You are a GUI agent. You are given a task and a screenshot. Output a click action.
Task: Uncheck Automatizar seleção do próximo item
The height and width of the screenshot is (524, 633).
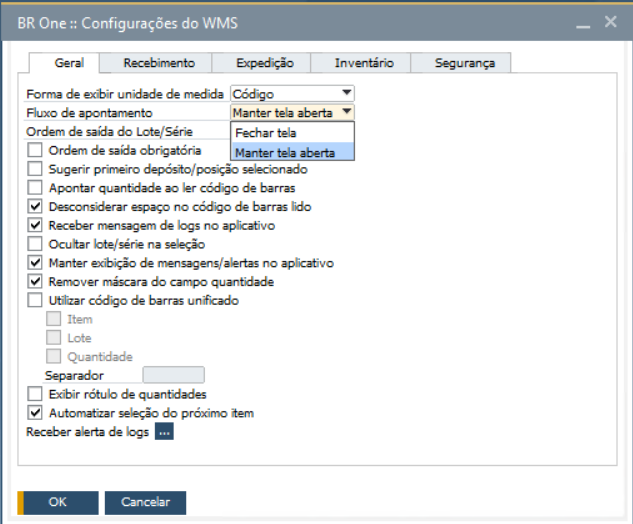tap(36, 413)
